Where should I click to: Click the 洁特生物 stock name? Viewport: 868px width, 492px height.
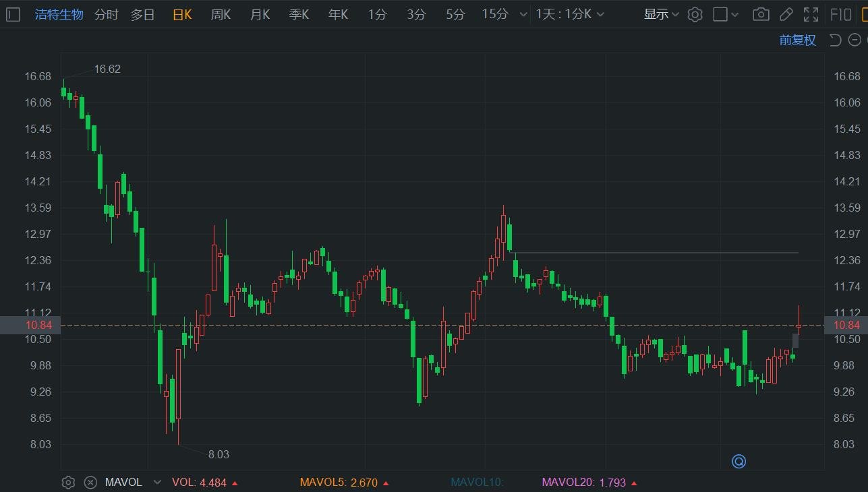point(59,14)
